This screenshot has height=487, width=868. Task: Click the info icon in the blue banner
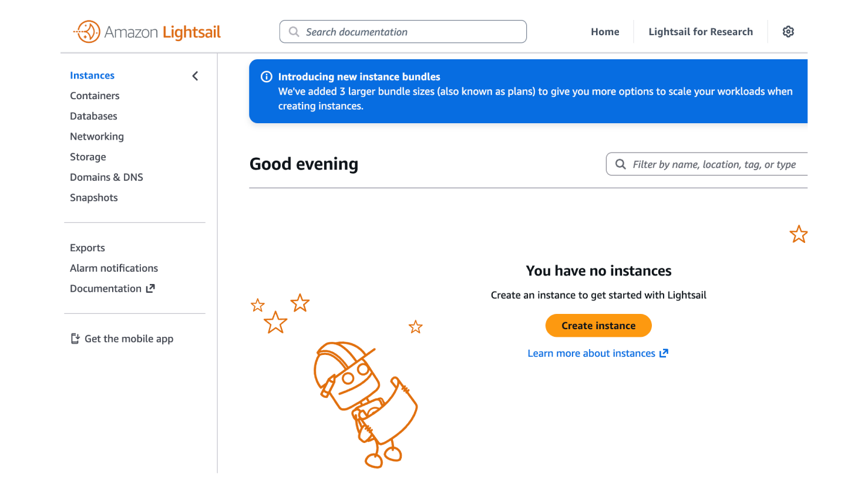pos(266,77)
